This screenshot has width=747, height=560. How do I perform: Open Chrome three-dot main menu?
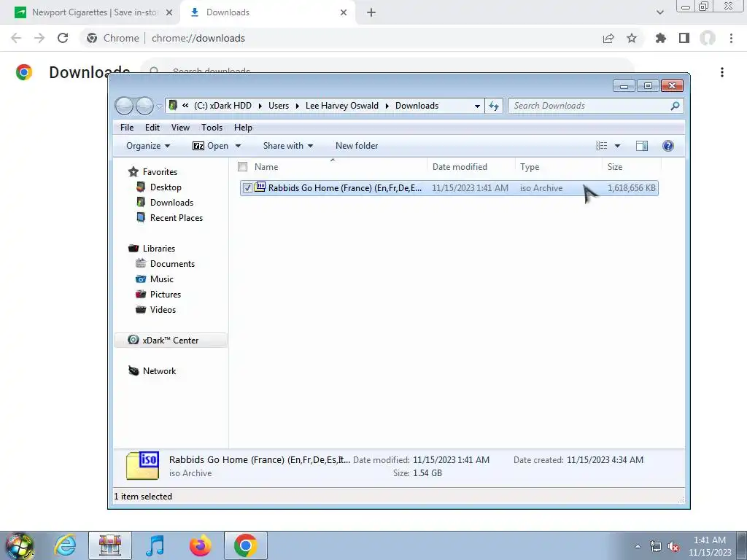point(731,38)
